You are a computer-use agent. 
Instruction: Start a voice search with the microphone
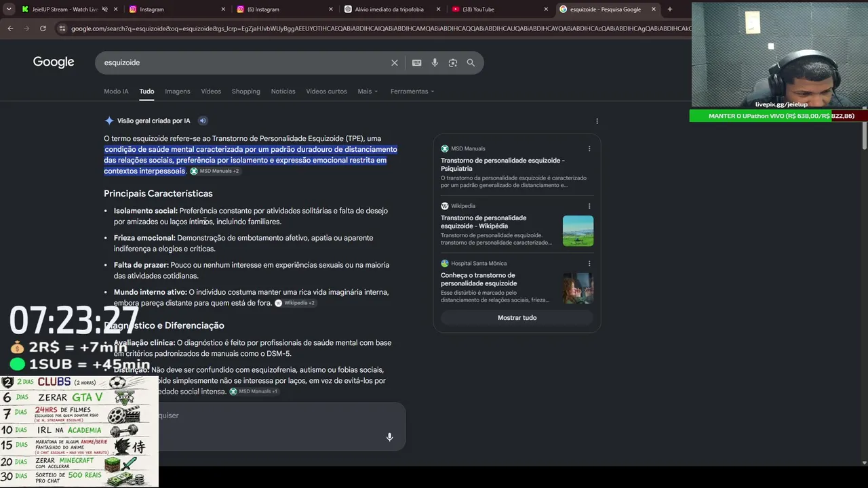(x=435, y=62)
